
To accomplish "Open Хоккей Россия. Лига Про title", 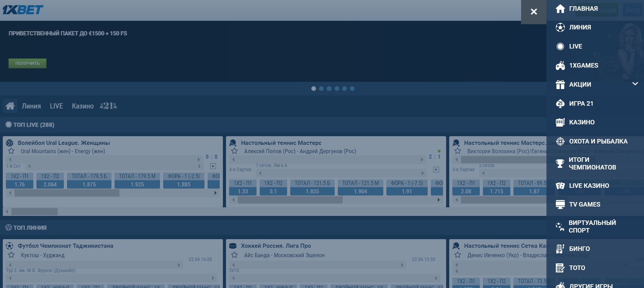I will click(276, 246).
